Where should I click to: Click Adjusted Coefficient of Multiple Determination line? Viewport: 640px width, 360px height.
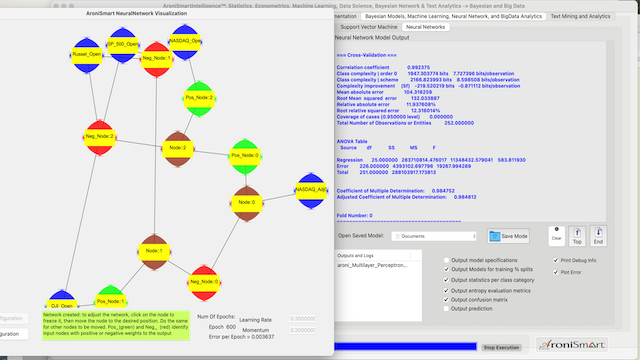click(x=406, y=197)
